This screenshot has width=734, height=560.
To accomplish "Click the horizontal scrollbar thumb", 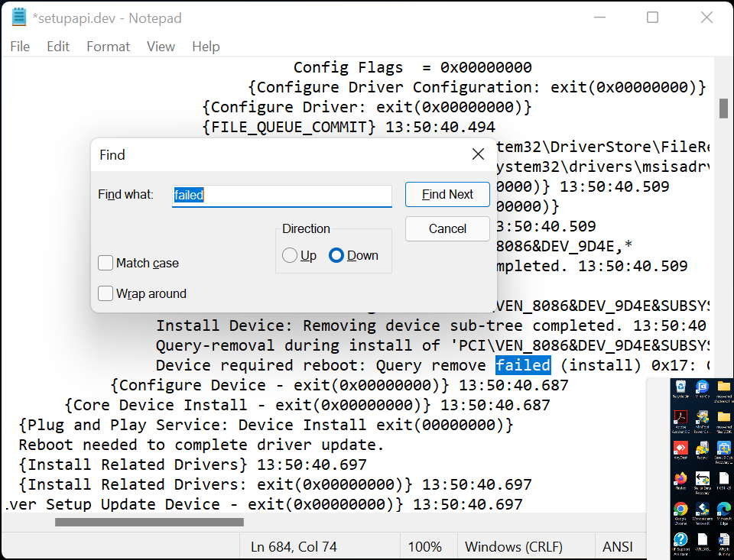I will (149, 523).
